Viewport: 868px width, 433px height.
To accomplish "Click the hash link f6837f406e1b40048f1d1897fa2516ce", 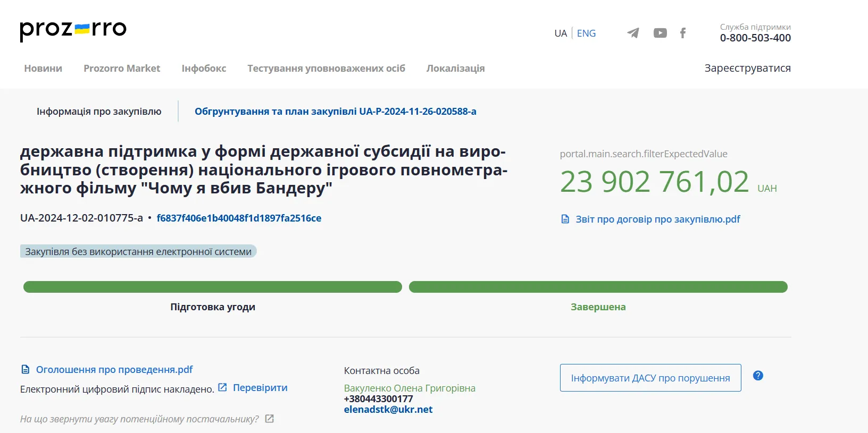I will click(239, 218).
